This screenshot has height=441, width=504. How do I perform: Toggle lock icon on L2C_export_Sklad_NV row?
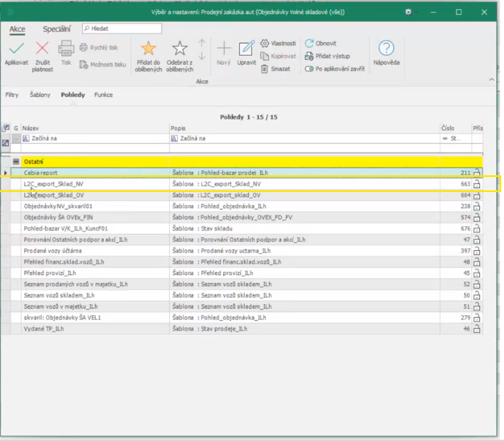[477, 184]
